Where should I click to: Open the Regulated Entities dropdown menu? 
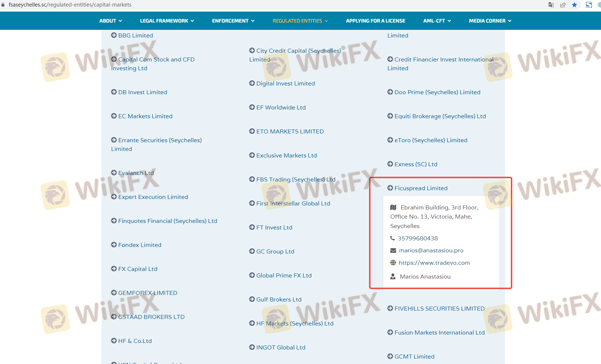[x=300, y=21]
